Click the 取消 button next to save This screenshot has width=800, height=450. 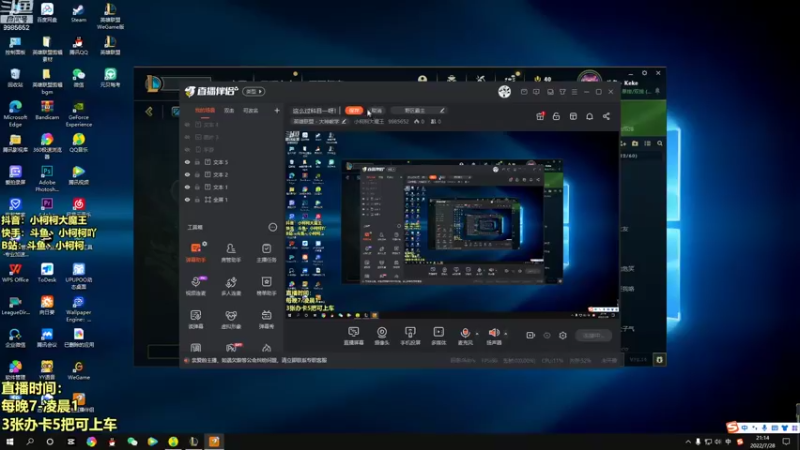(377, 110)
